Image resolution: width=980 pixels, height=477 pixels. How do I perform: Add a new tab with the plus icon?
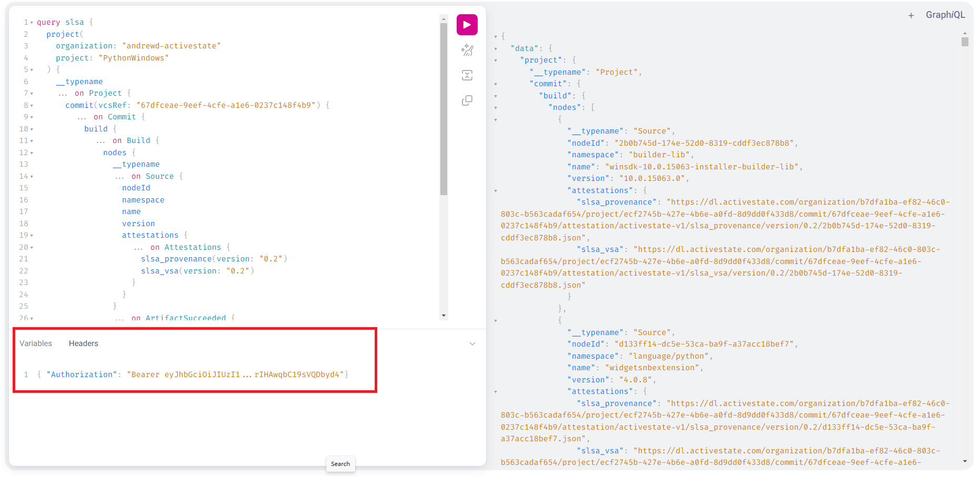point(911,16)
